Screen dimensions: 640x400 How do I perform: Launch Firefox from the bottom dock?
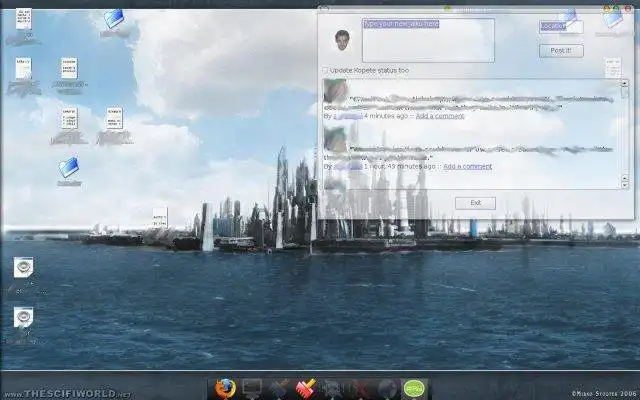pos(225,388)
